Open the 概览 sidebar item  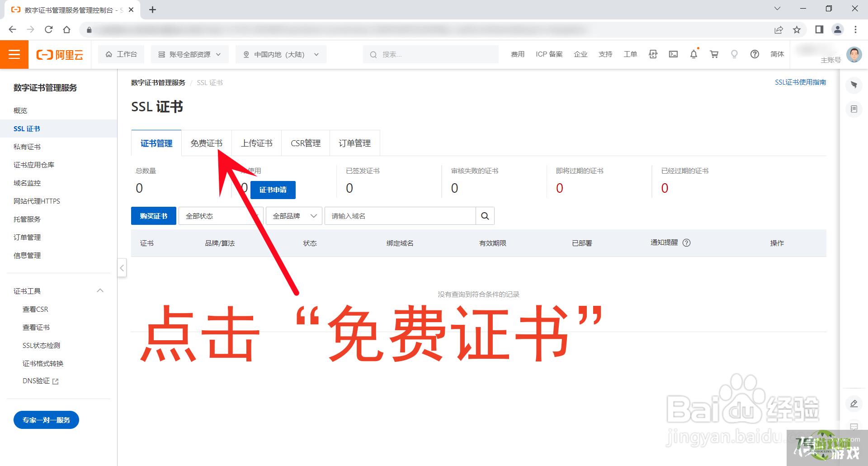click(x=20, y=110)
